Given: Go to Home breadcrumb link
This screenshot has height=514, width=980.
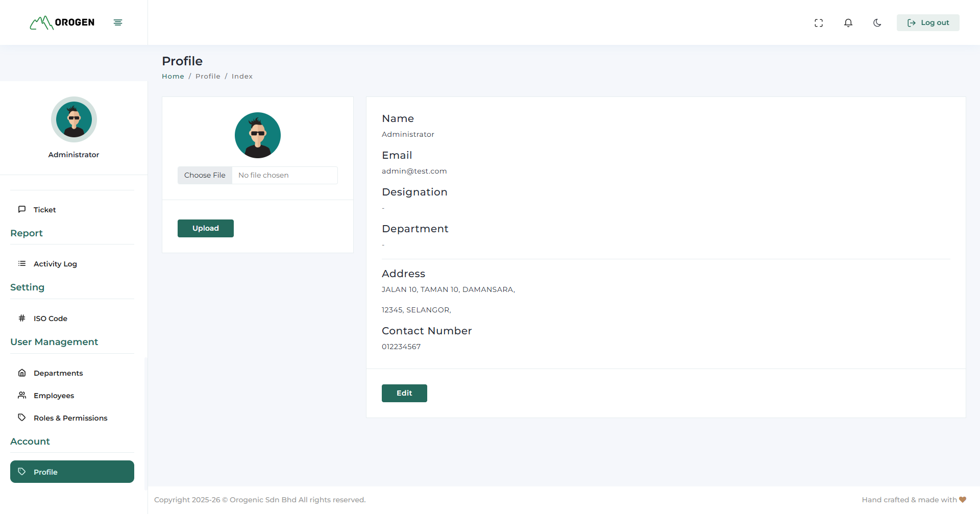Looking at the screenshot, I should coord(173,77).
